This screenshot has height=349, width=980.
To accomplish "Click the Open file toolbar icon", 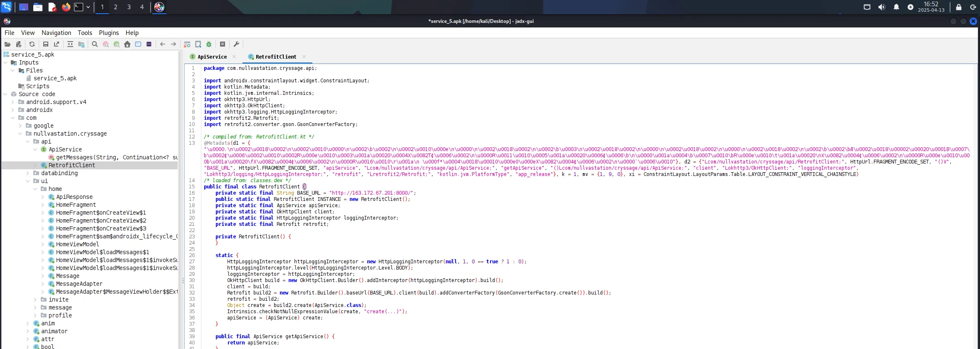I will tap(7, 44).
